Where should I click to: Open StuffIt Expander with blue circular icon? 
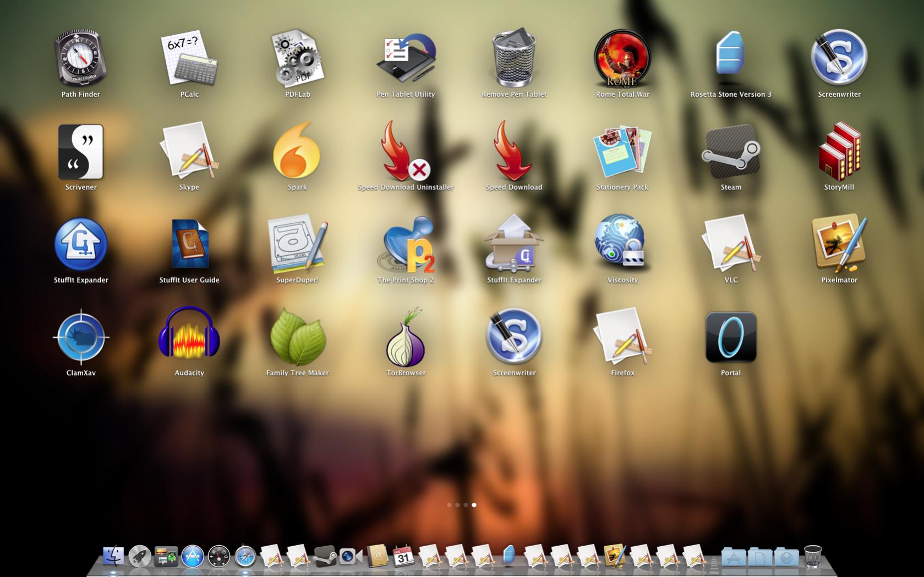click(80, 244)
